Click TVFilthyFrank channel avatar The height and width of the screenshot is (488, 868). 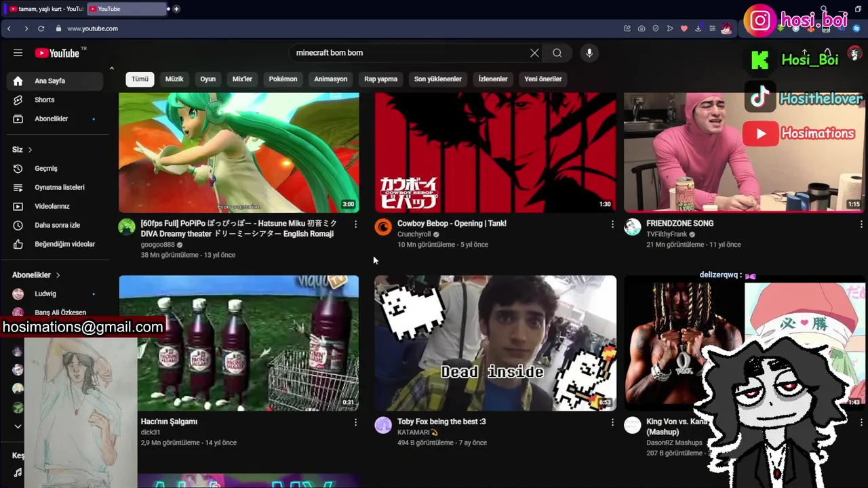(x=633, y=227)
